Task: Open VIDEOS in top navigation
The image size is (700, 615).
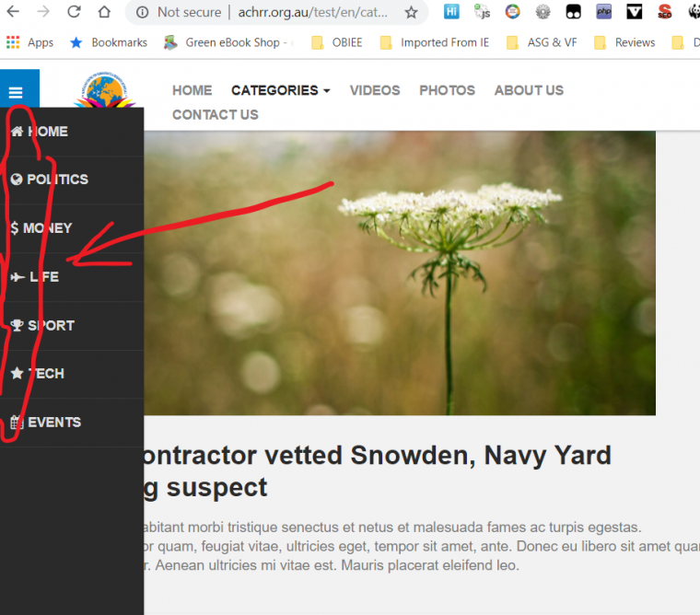Action: (x=375, y=90)
